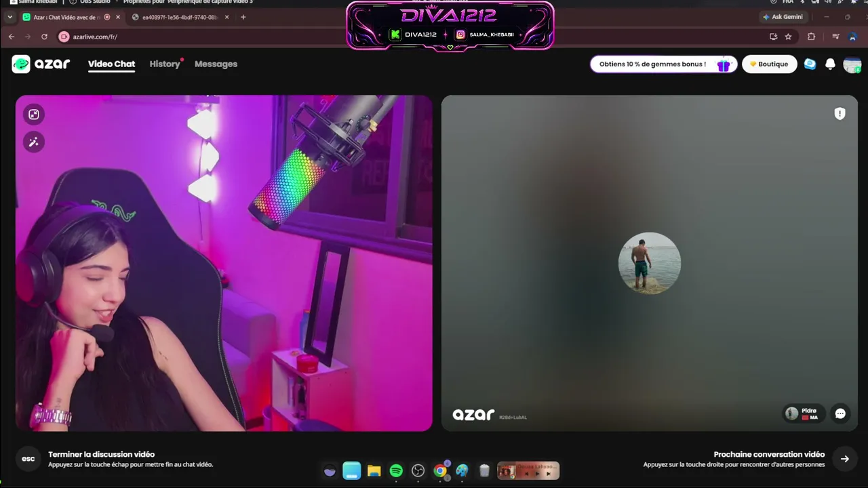Click the Azar logo in the header
Image resolution: width=868 pixels, height=488 pixels.
41,64
